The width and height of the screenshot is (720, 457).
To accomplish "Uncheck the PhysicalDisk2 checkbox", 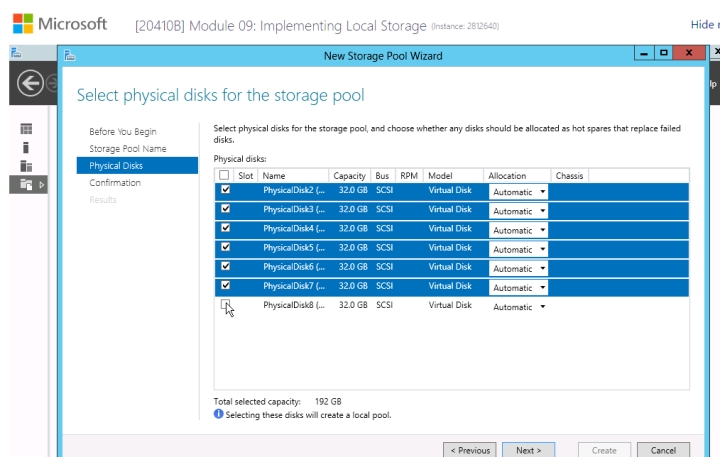I will (x=225, y=190).
